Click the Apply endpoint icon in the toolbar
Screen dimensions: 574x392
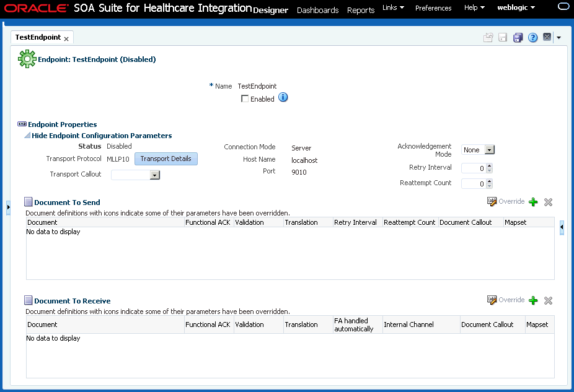point(488,37)
